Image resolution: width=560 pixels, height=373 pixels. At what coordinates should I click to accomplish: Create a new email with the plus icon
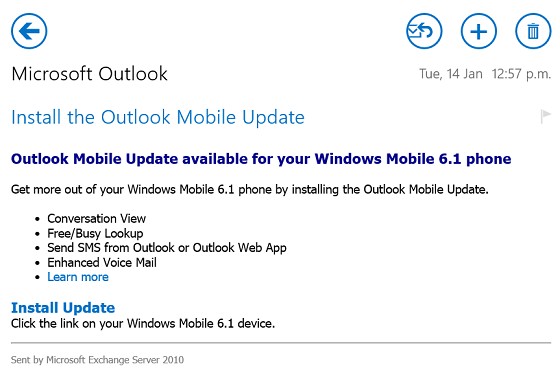coord(479,31)
